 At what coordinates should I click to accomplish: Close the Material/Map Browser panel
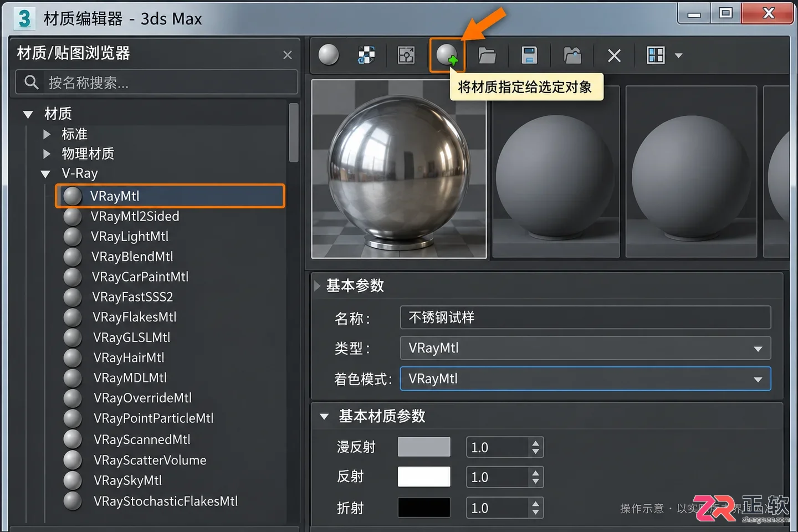[x=287, y=55]
